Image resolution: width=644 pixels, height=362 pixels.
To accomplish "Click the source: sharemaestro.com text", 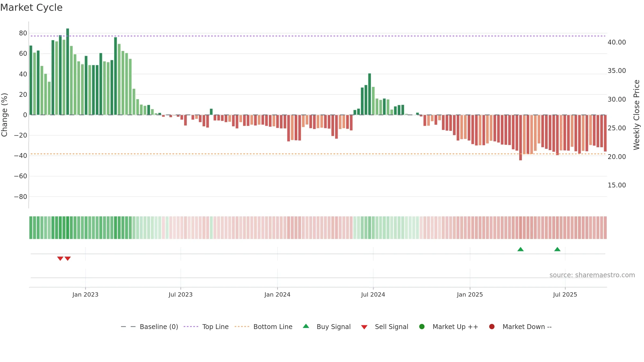I will tap(592, 275).
